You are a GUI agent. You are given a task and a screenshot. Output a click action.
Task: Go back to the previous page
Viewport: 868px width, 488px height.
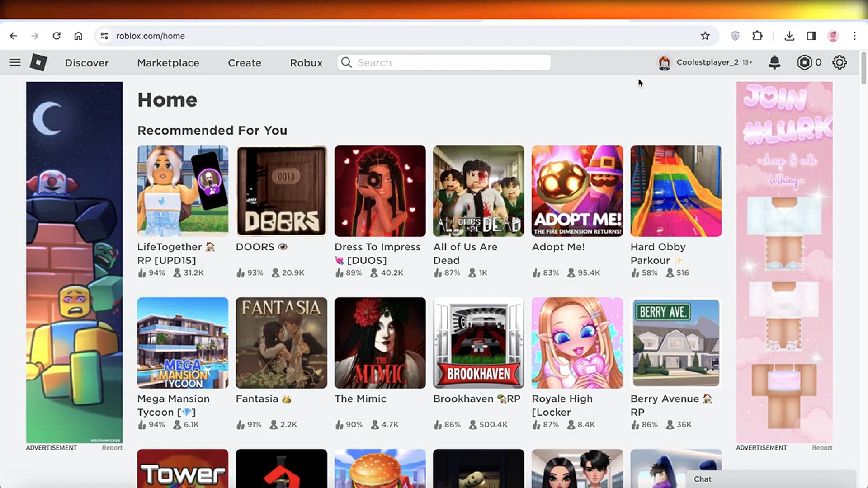[14, 36]
